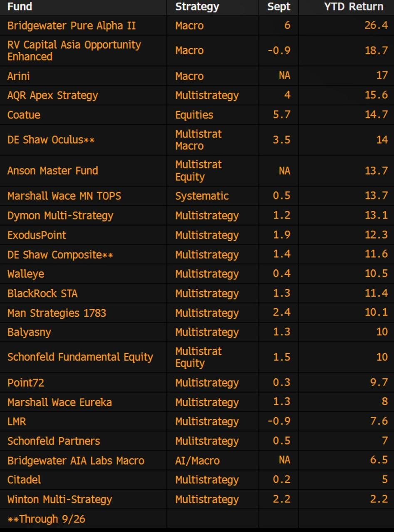
Task: Click YTD value 5 for Citadel
Action: [384, 480]
